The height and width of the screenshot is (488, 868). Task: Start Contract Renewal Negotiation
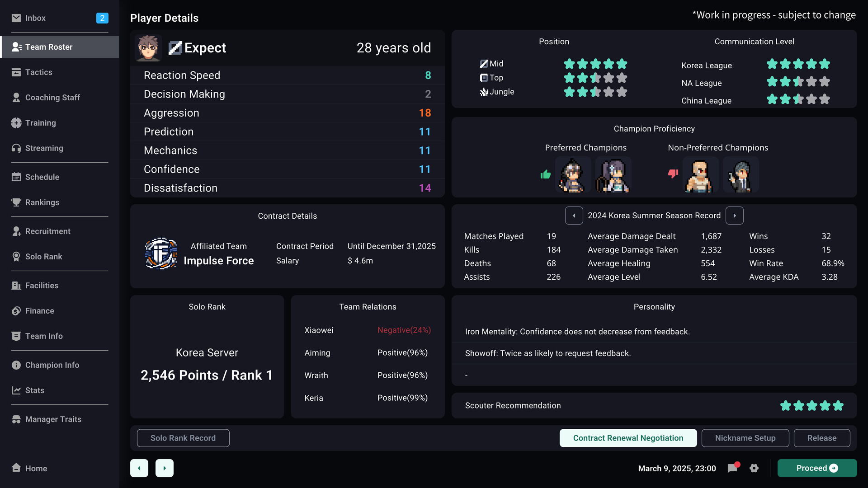point(628,438)
